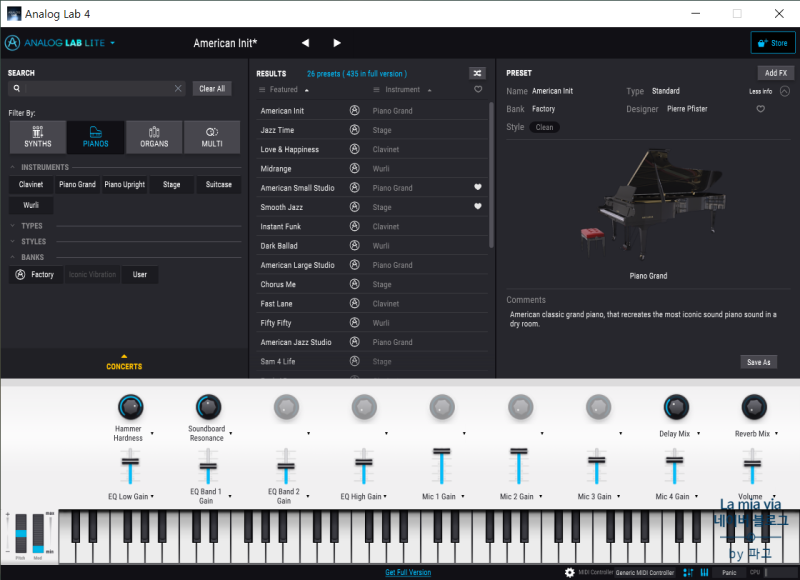Click the Pitch wheel strip
The height and width of the screenshot is (580, 800).
[21, 533]
